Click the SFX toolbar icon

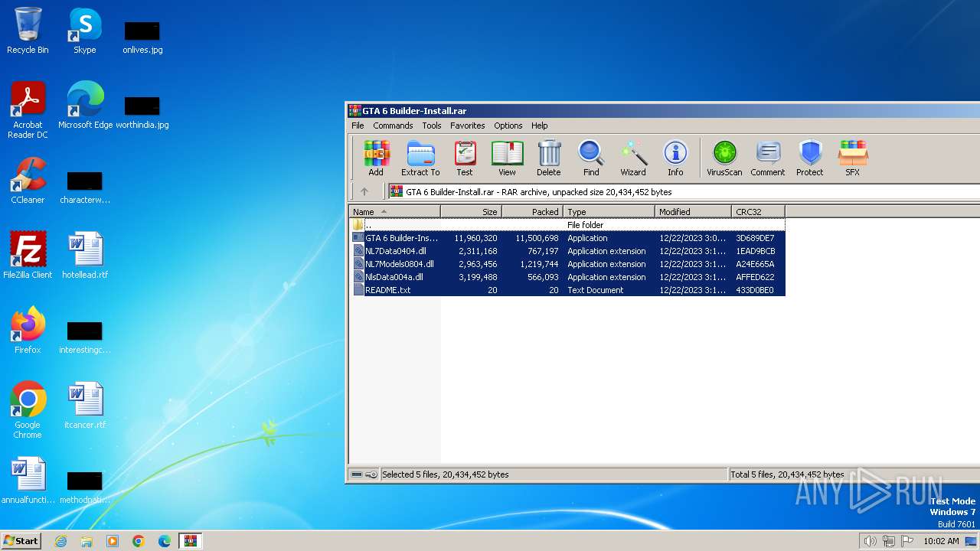853,158
